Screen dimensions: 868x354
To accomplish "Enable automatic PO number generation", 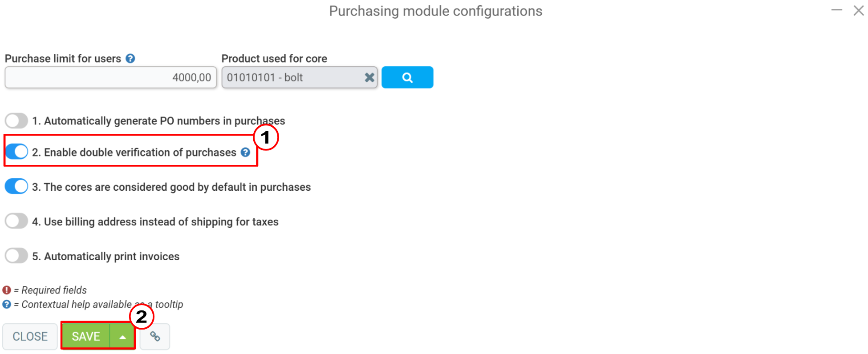I will click(16, 120).
